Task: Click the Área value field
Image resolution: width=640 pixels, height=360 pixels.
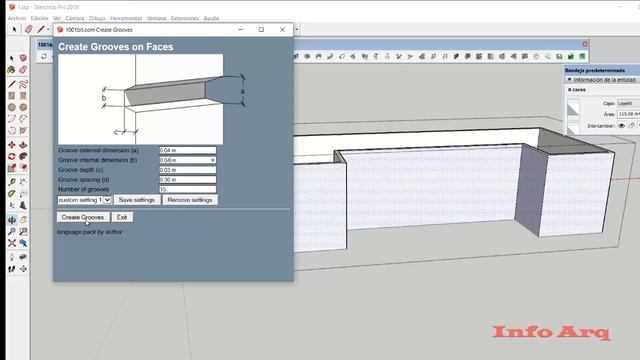Action: (x=628, y=114)
